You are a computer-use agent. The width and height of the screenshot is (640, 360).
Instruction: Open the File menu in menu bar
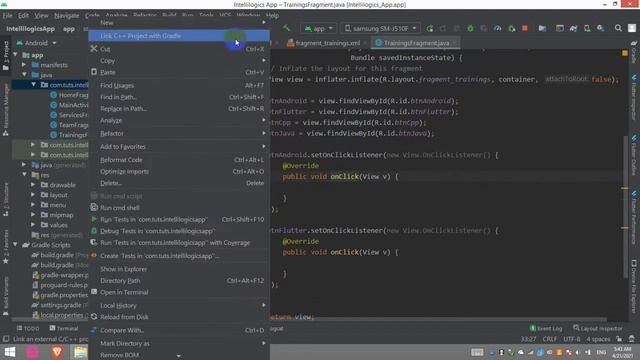point(7,16)
